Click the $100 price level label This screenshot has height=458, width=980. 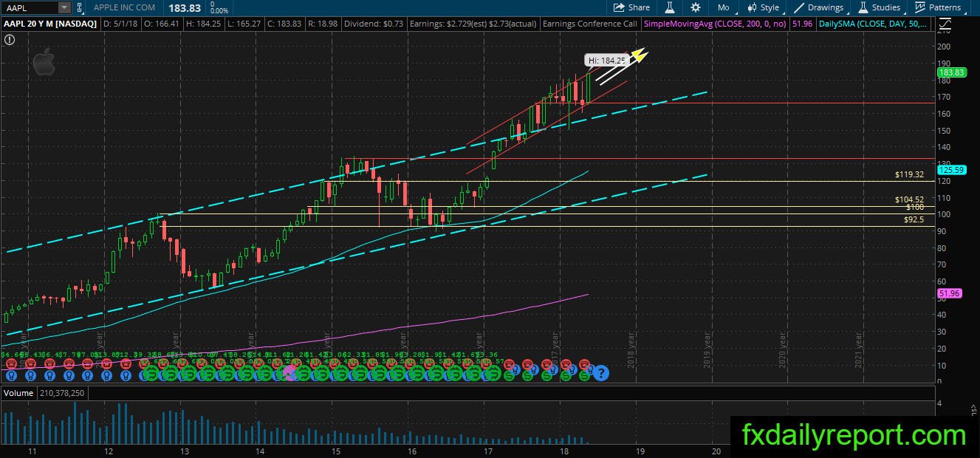915,208
